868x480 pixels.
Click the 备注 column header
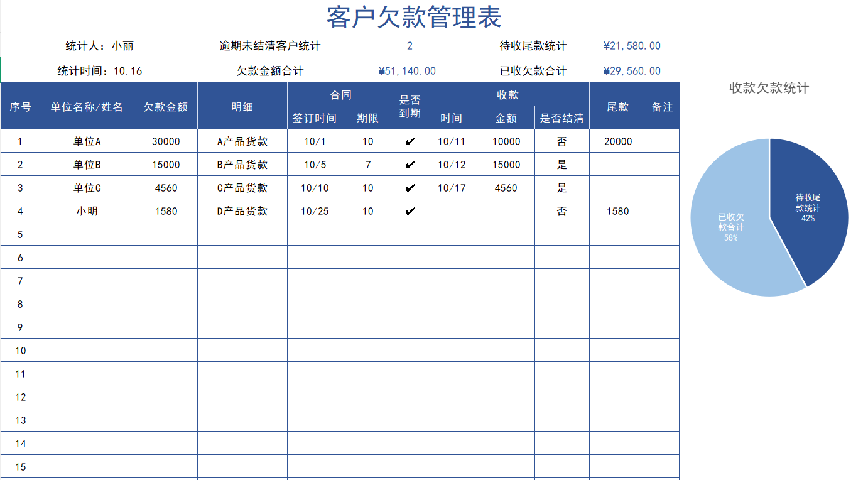pos(663,106)
